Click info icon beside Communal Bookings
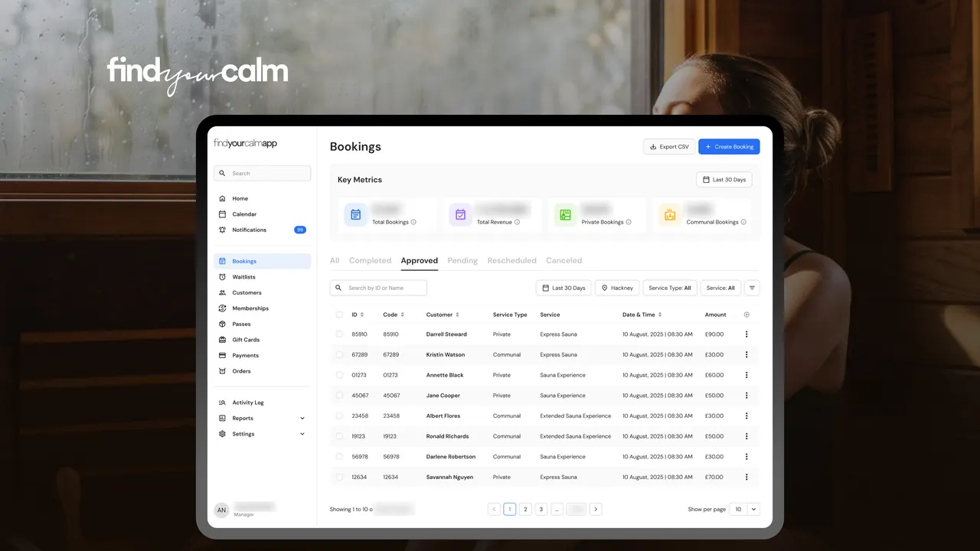The width and height of the screenshot is (980, 551). coord(743,222)
